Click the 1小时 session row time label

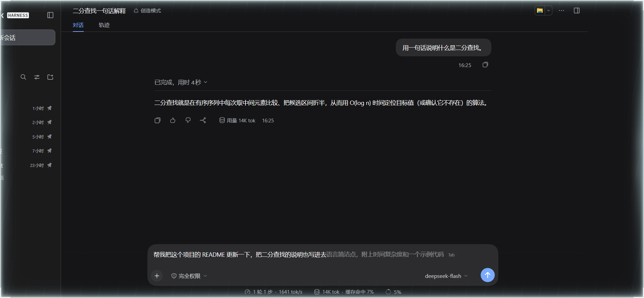pyautogui.click(x=38, y=108)
